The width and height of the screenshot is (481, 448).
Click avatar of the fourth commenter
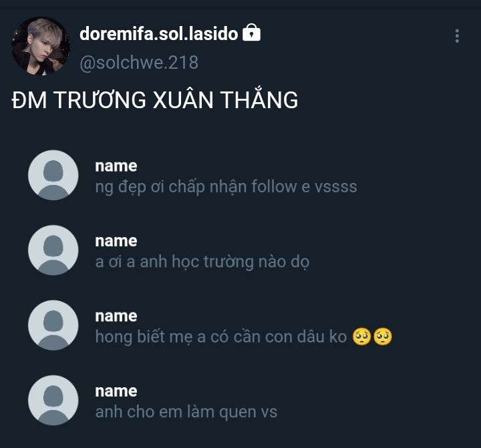[x=53, y=401]
